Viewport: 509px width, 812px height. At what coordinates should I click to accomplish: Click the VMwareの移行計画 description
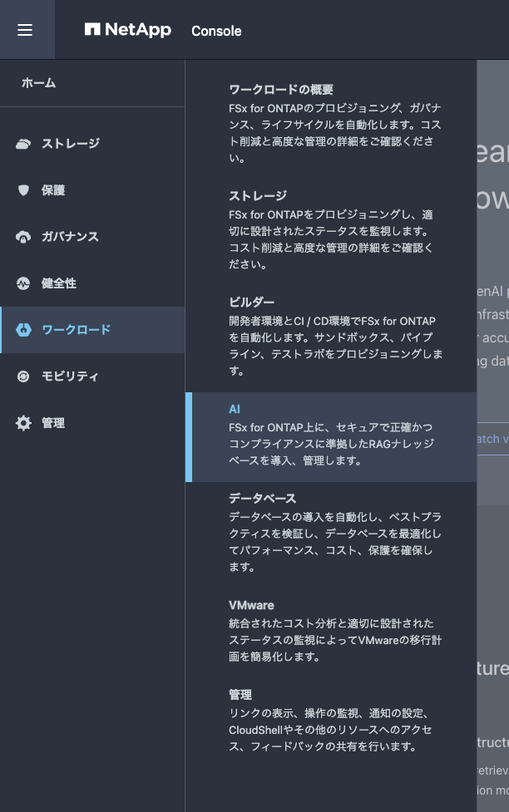point(335,640)
